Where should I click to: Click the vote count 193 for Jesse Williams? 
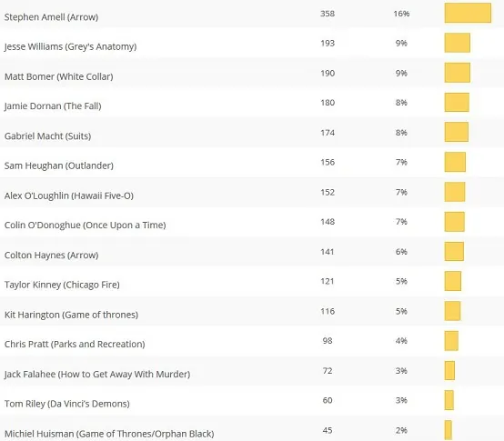(328, 43)
